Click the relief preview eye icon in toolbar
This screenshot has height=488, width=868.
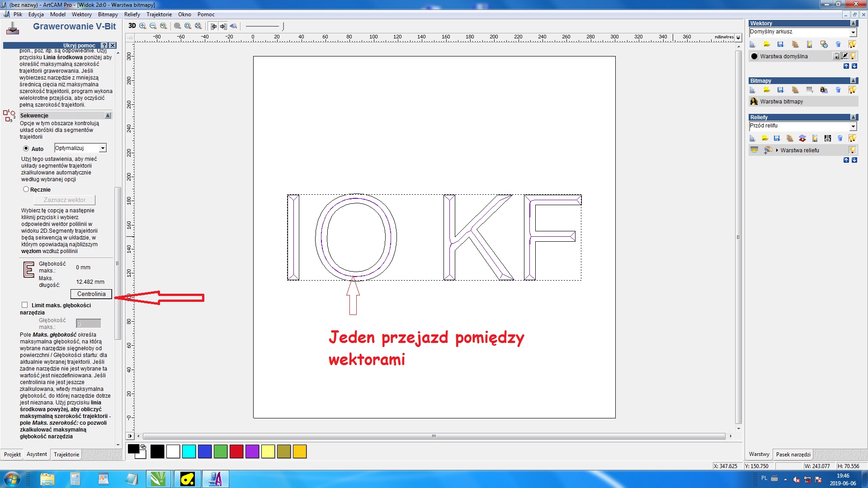(x=234, y=26)
